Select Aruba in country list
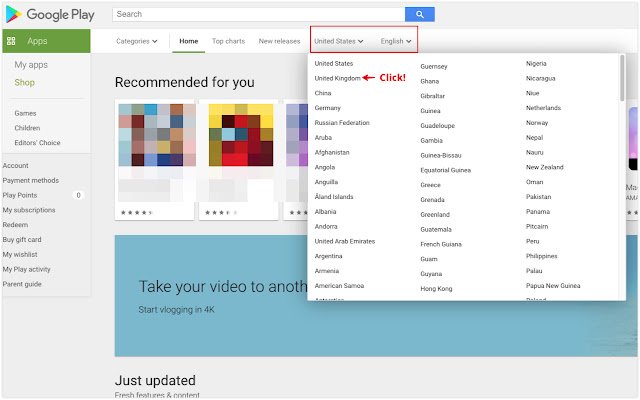The width and height of the screenshot is (640, 400). pos(323,138)
